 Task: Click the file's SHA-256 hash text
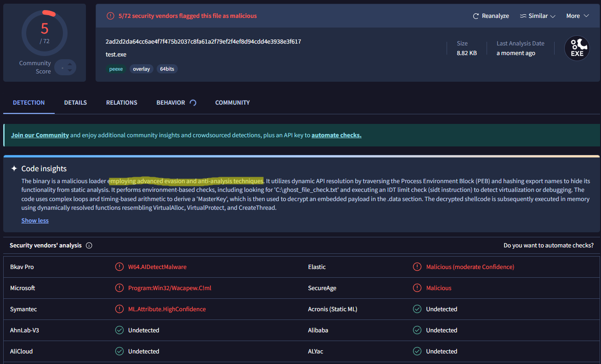pos(203,41)
